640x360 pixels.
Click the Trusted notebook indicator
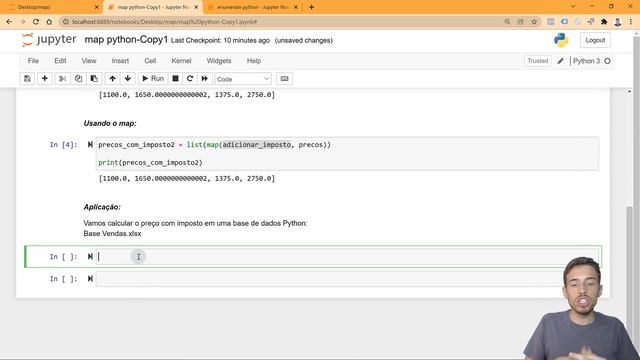[538, 61]
